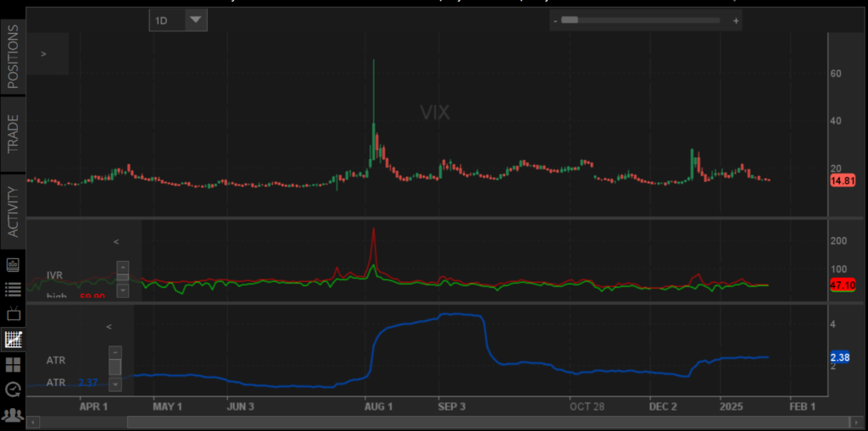Open the watchlist icon in left sidebar

tap(13, 264)
